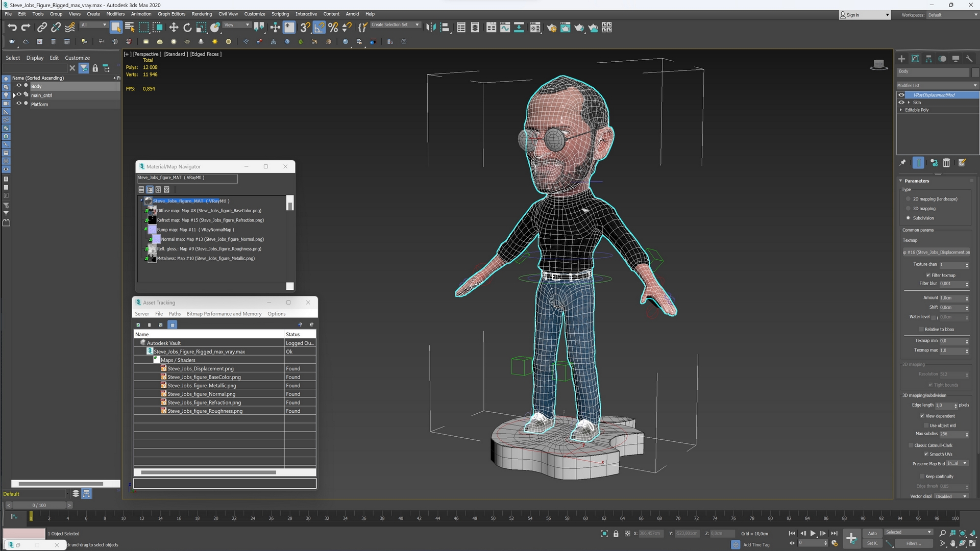Select the 3D mapping radio button
Image resolution: width=980 pixels, height=551 pixels.
point(908,209)
